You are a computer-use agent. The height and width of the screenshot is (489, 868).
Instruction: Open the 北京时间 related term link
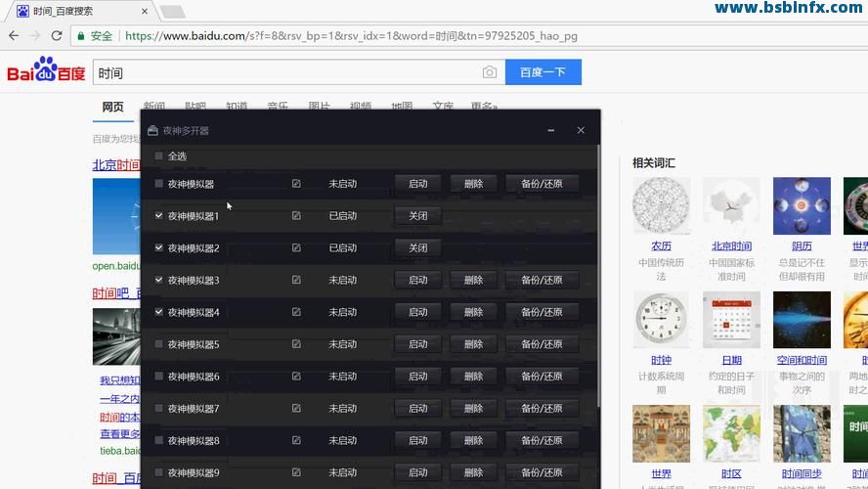(731, 245)
